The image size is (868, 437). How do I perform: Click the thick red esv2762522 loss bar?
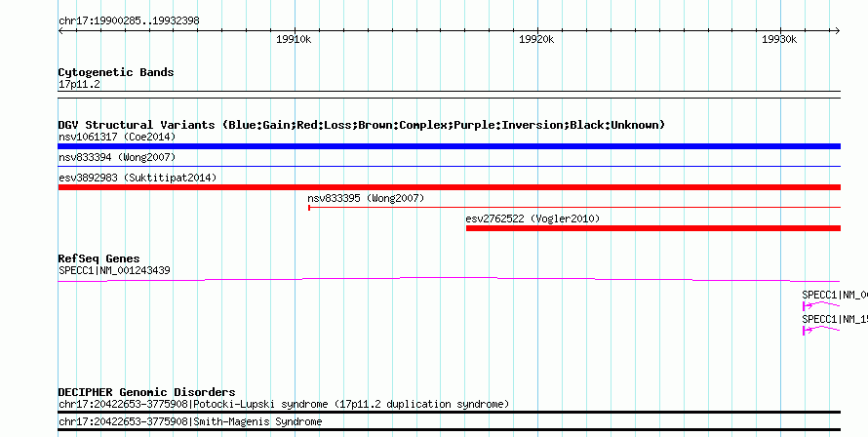pos(653,228)
